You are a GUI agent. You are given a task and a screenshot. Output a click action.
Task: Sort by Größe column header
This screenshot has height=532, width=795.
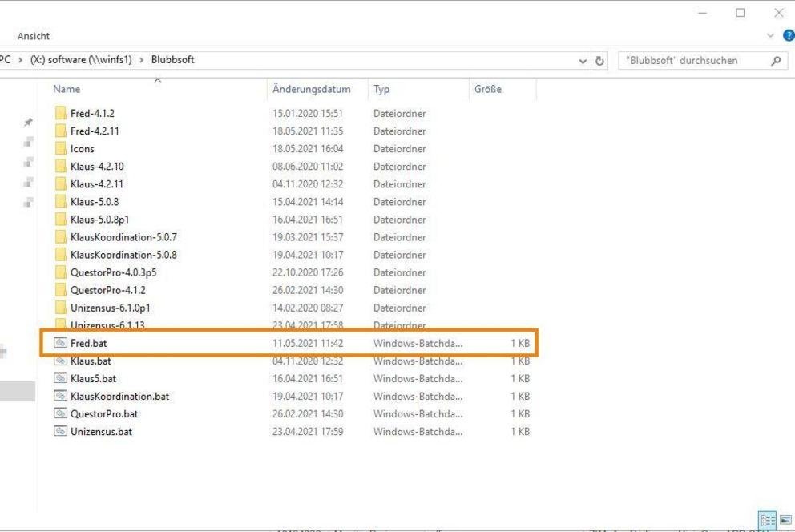coord(488,89)
